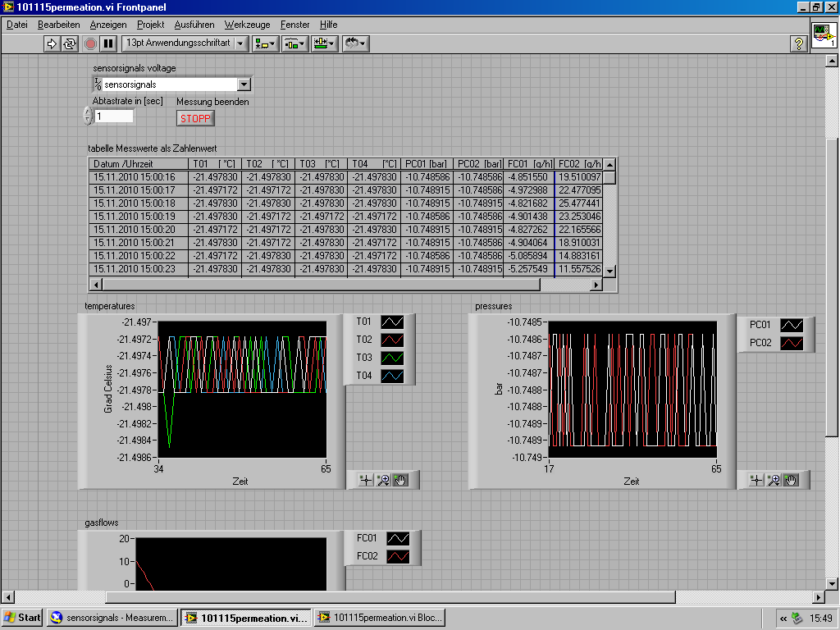Open the Reorder toolbar menu
Image resolution: width=840 pixels, height=630 pixels.
click(x=354, y=43)
